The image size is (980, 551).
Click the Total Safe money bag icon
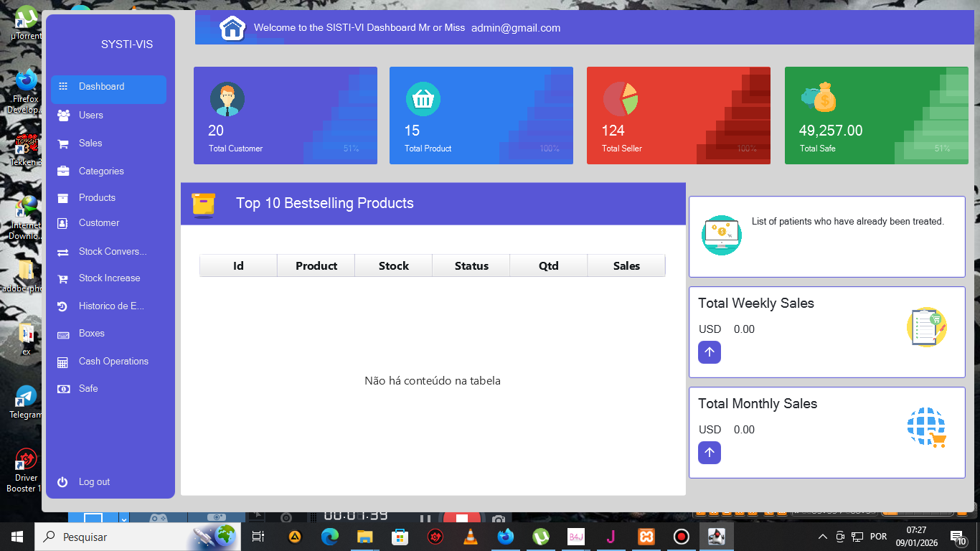click(819, 98)
